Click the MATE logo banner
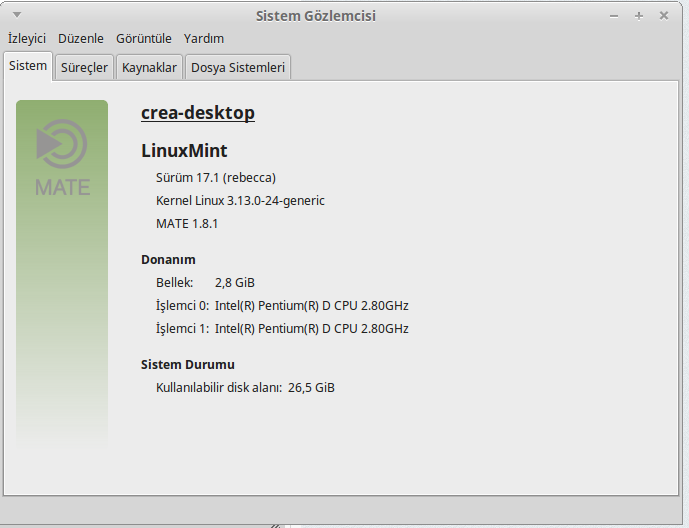 click(x=62, y=274)
